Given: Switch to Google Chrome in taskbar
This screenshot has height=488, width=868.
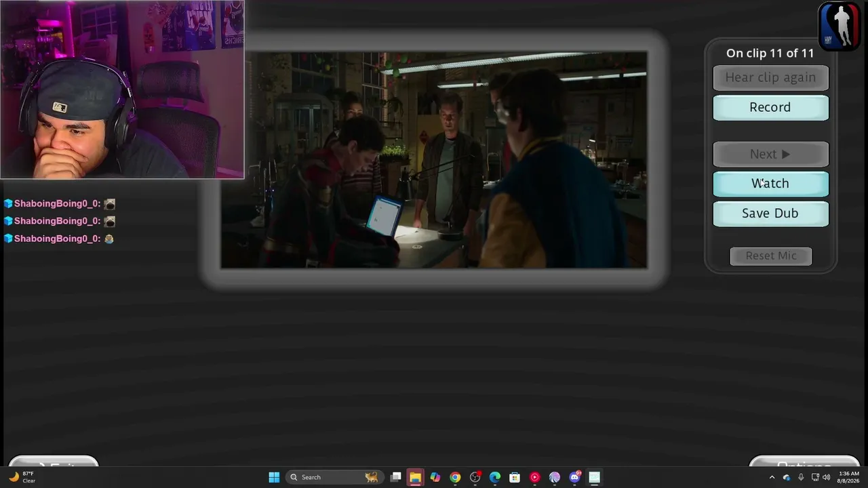Looking at the screenshot, I should (x=455, y=477).
